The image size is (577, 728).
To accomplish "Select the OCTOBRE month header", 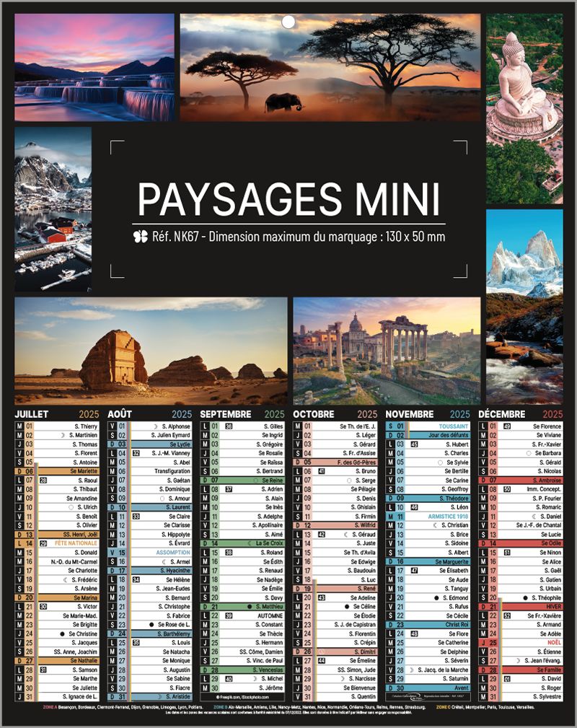I will (314, 414).
